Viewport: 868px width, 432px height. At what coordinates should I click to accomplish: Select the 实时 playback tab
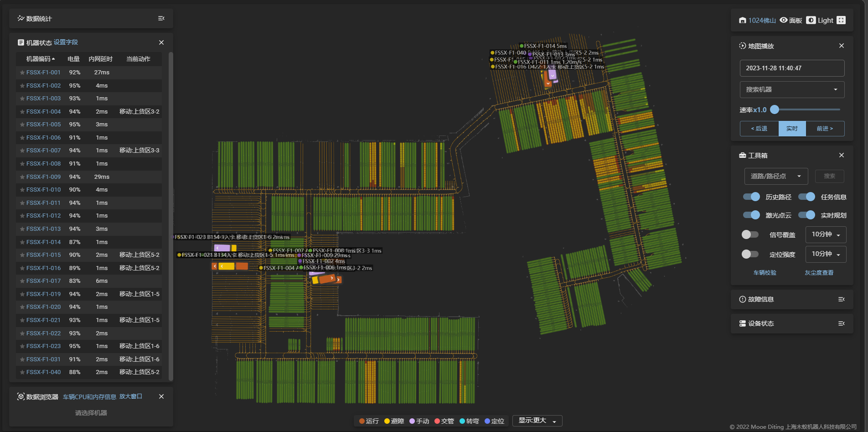click(792, 129)
